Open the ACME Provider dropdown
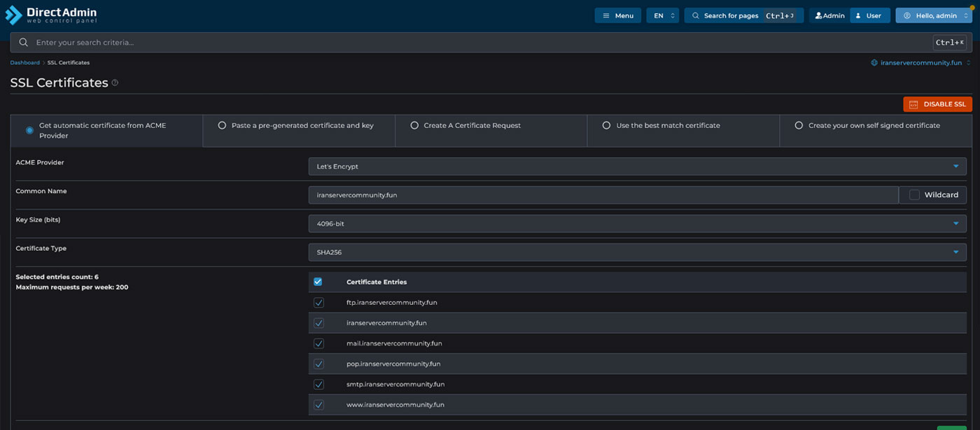This screenshot has height=430, width=980. [637, 166]
